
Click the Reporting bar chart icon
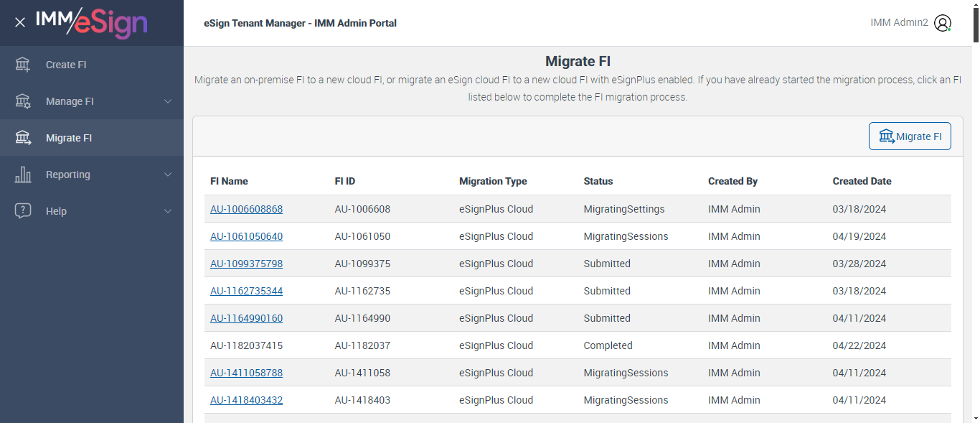coord(23,175)
